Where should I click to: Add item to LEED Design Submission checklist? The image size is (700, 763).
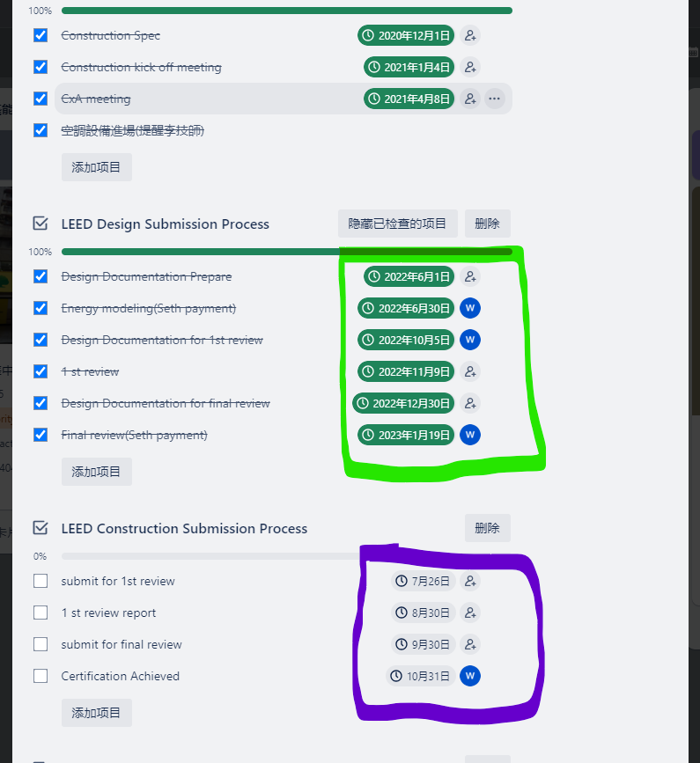pyautogui.click(x=96, y=472)
